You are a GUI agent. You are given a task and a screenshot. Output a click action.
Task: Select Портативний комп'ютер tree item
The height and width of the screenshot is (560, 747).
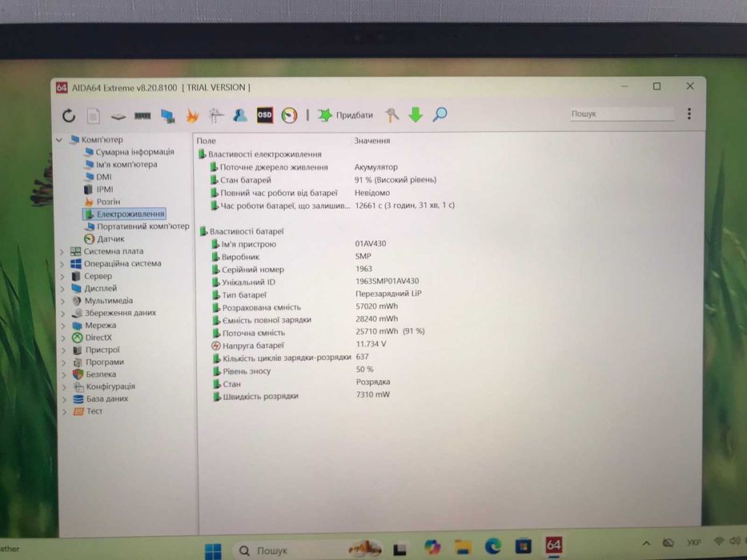click(x=137, y=226)
